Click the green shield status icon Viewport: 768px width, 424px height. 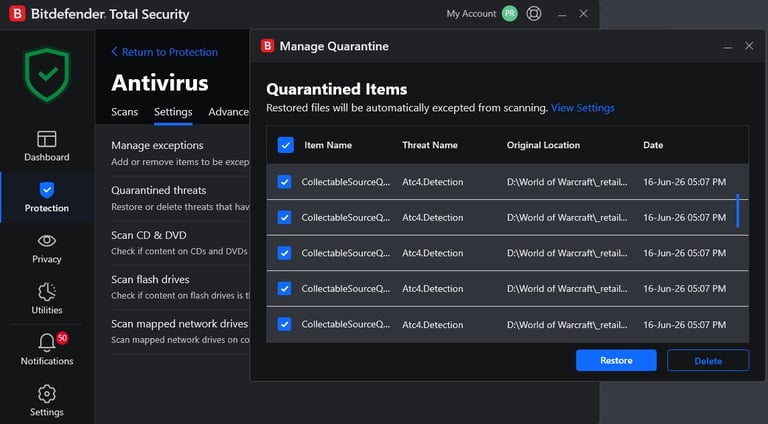tap(47, 75)
